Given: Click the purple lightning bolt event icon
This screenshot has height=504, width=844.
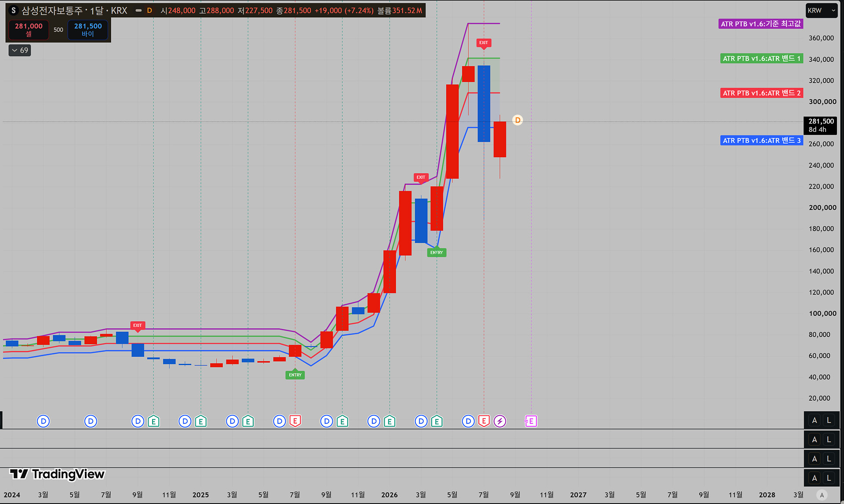Looking at the screenshot, I should pos(500,421).
